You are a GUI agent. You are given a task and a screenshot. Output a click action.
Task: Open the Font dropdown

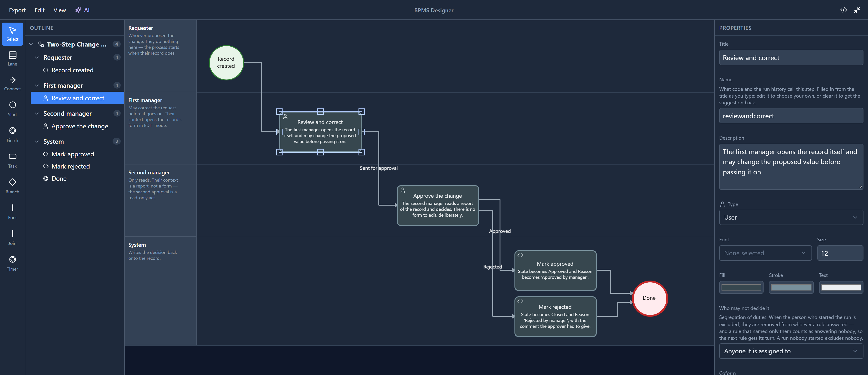765,253
